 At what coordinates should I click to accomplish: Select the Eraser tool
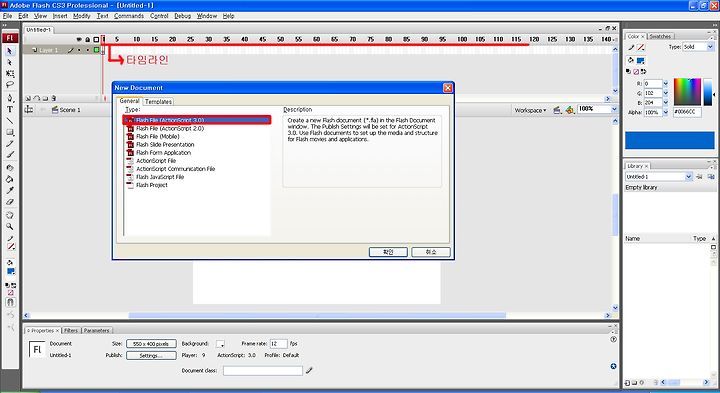pos(10,202)
